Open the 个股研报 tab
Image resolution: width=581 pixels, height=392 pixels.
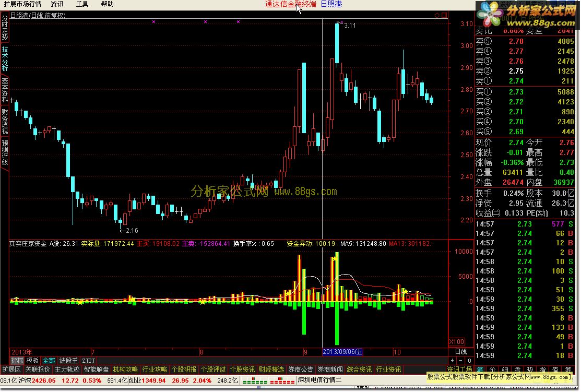[x=184, y=370]
